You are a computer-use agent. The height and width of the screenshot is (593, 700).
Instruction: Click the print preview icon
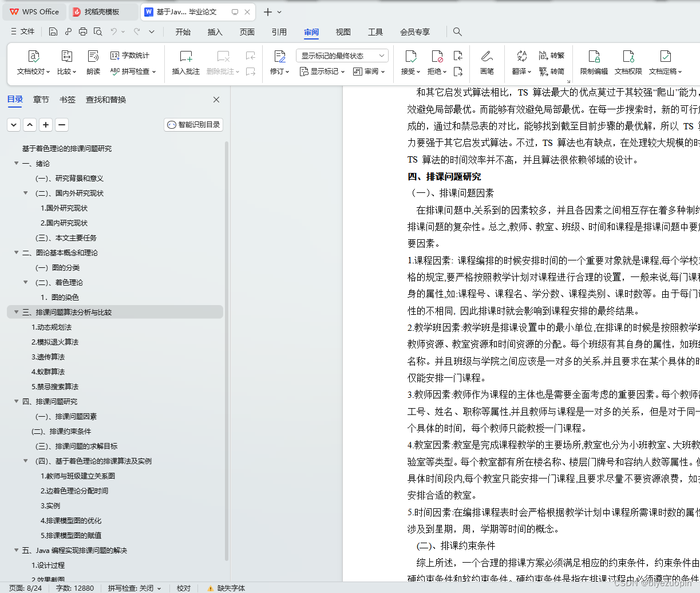[x=98, y=31]
